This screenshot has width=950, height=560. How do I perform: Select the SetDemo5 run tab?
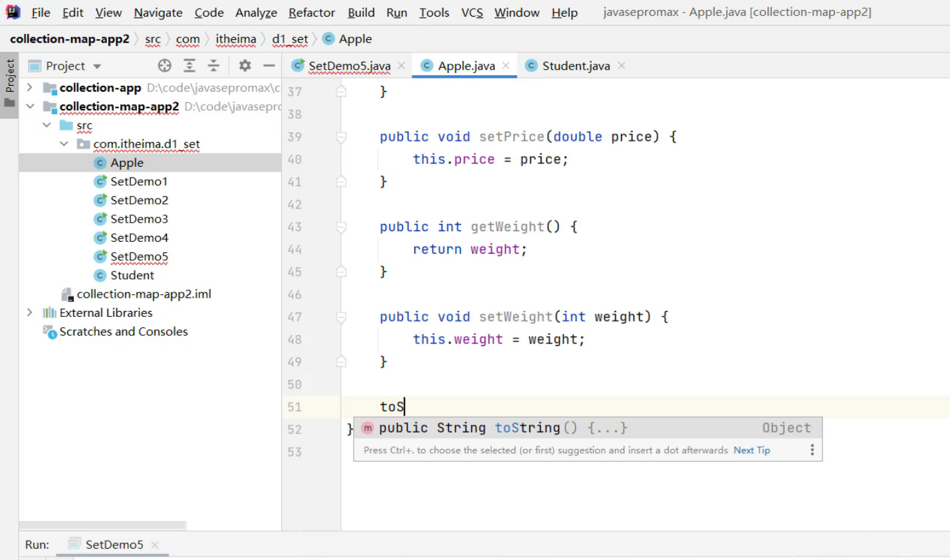click(114, 545)
